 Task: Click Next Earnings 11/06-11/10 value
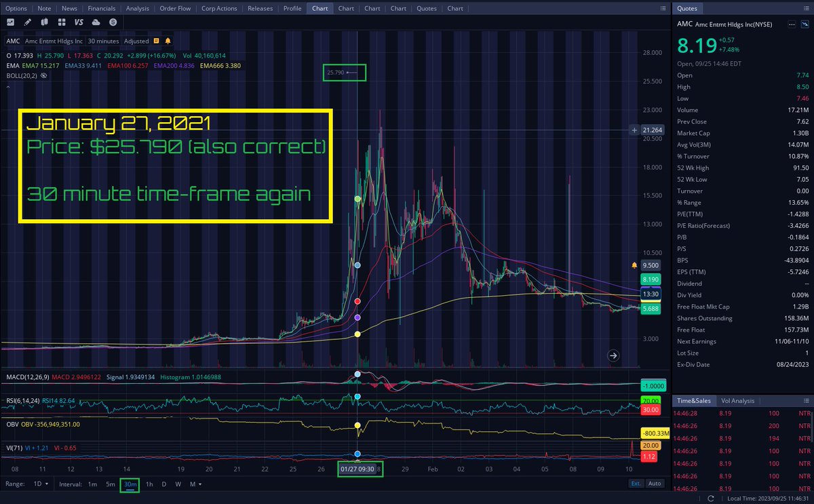(793, 341)
